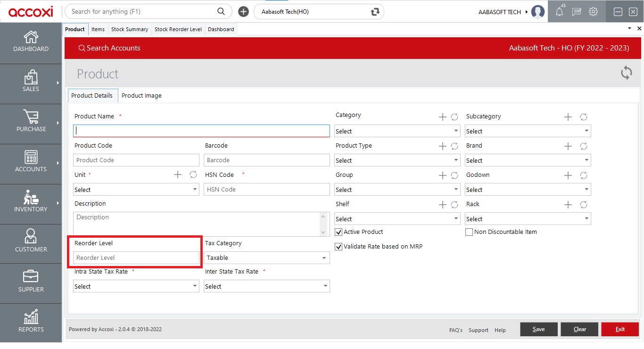Click the Product Name input field

201,131
